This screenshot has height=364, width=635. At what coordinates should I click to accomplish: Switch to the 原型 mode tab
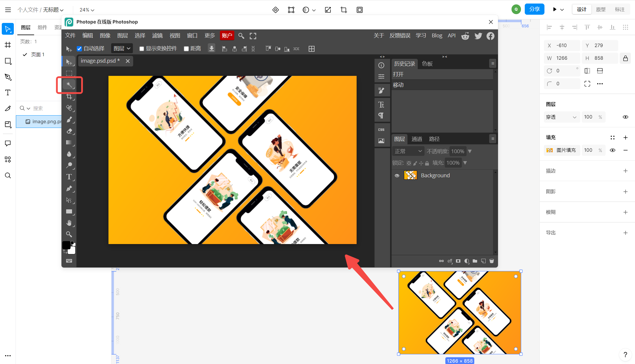coord(601,10)
